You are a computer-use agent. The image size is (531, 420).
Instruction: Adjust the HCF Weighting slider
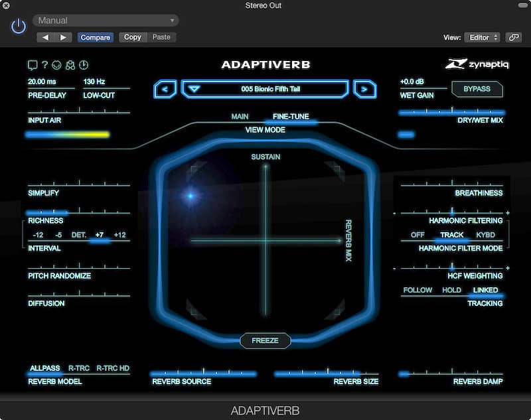click(452, 267)
